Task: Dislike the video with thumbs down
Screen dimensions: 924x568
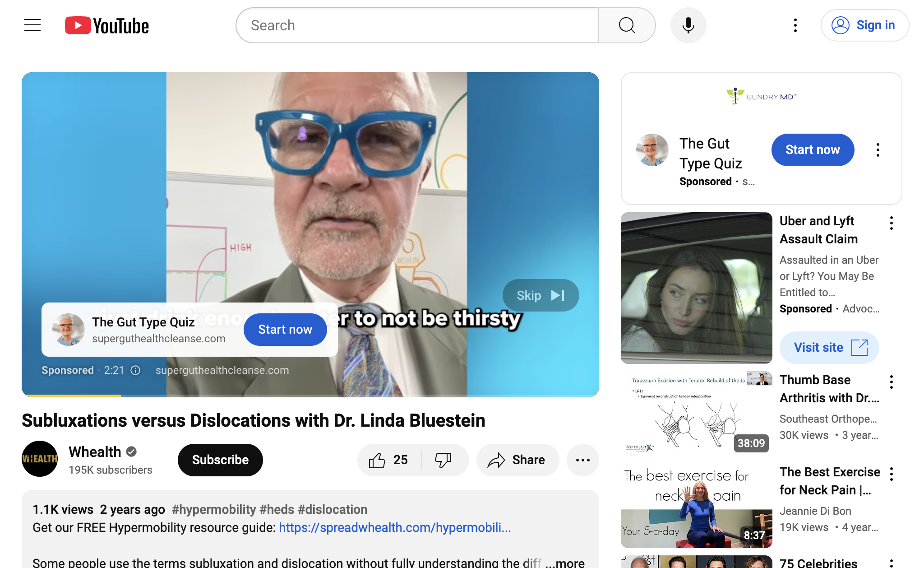Action: pos(444,460)
